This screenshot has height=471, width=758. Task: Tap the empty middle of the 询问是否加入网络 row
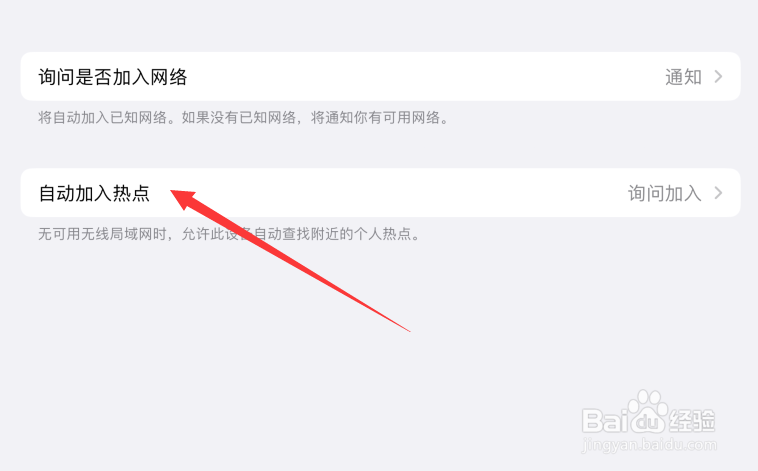click(425, 76)
